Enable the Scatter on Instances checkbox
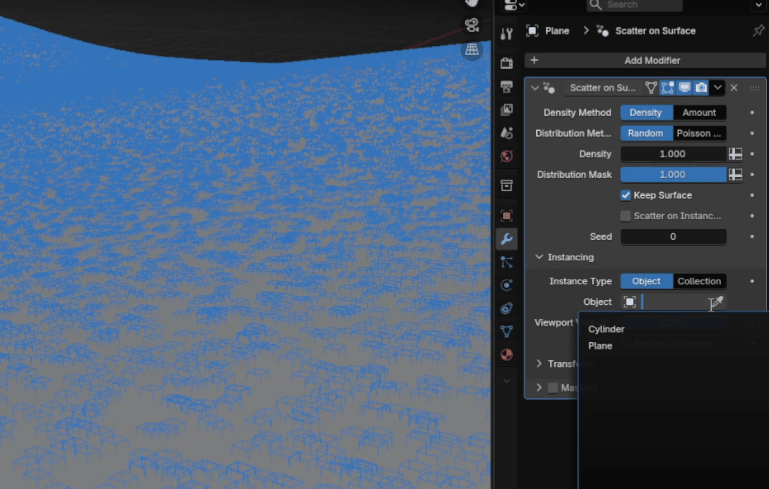 [x=626, y=215]
